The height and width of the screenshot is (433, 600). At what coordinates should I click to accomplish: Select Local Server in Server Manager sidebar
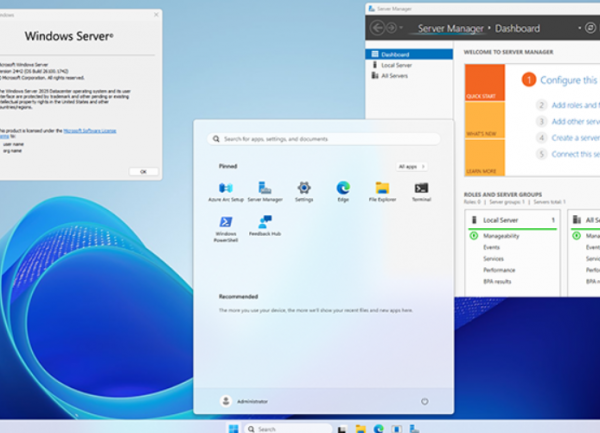pyautogui.click(x=409, y=65)
